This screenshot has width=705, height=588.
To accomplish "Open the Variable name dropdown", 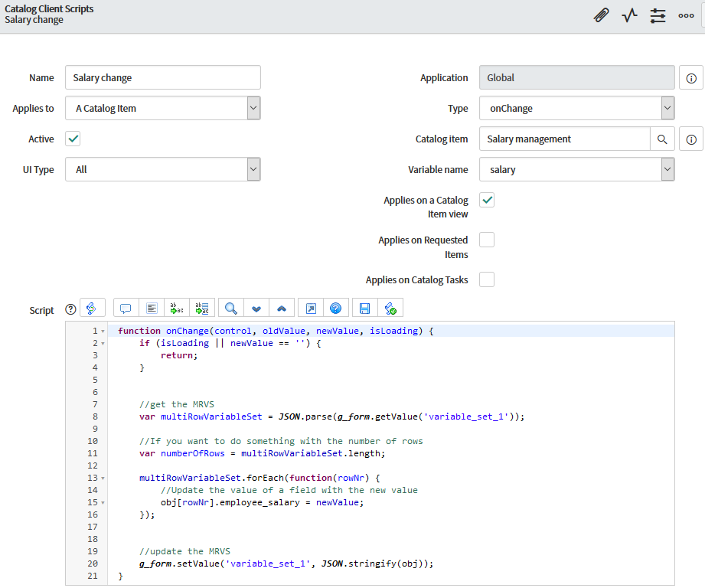I will (576, 169).
